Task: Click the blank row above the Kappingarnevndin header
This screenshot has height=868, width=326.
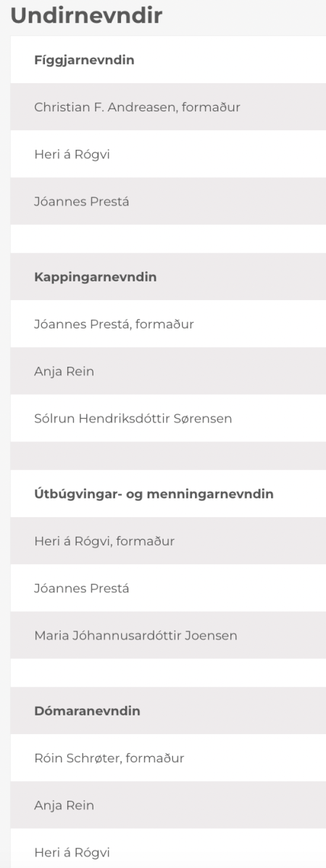Action: [168, 239]
